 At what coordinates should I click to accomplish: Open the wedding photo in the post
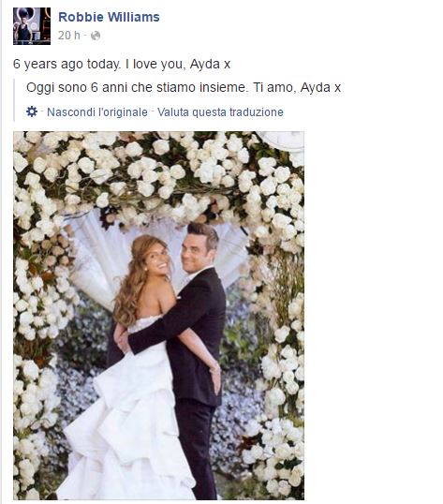158,316
